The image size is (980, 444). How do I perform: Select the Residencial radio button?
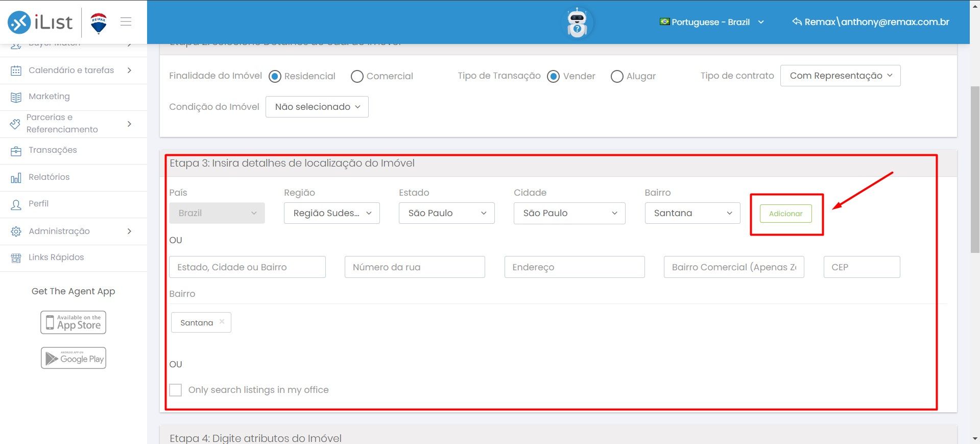(x=275, y=76)
